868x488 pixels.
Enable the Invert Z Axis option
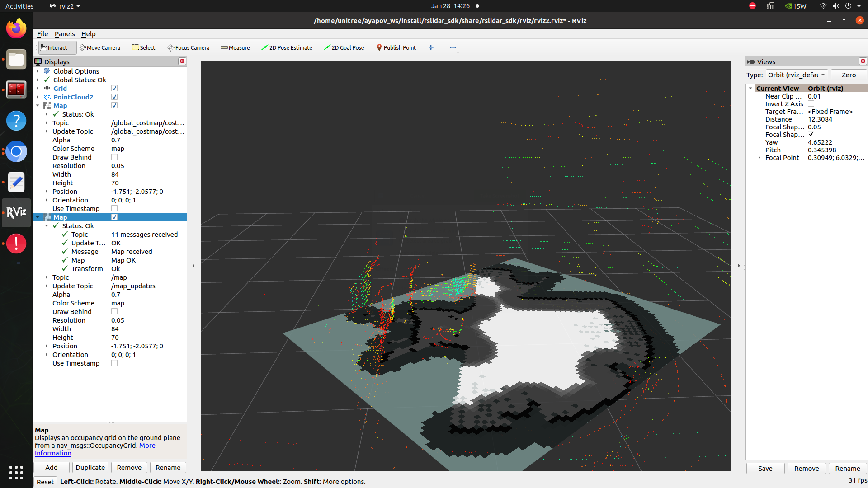tap(811, 103)
